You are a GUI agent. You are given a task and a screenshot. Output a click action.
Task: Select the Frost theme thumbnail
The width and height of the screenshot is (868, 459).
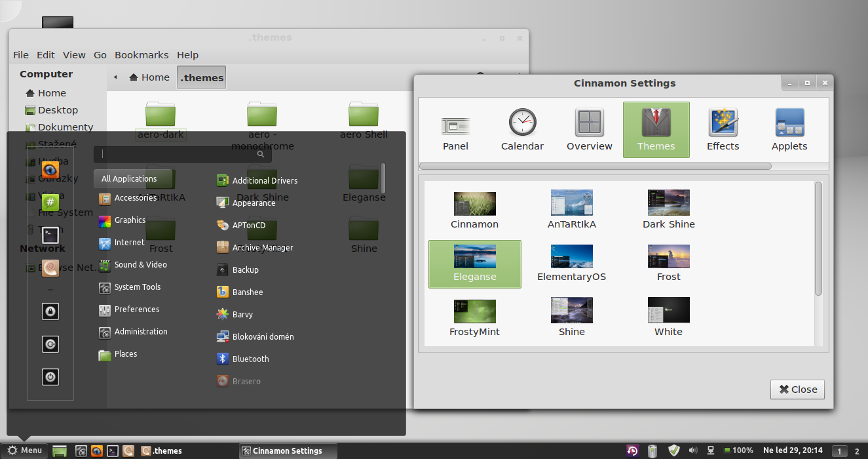pos(669,264)
